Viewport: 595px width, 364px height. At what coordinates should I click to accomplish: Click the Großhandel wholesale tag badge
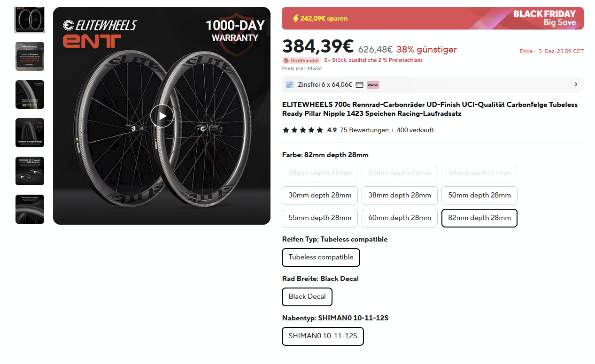coord(301,61)
